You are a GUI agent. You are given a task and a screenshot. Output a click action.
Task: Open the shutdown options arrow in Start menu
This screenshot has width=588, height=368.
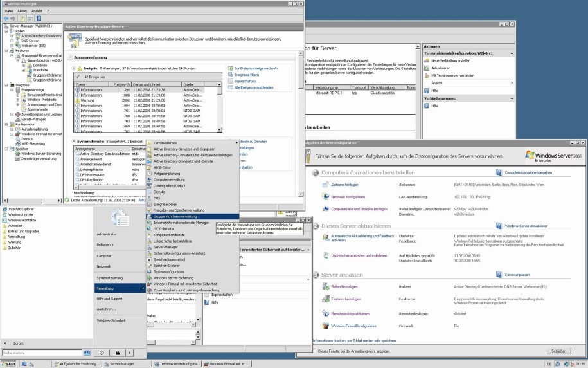[130, 353]
